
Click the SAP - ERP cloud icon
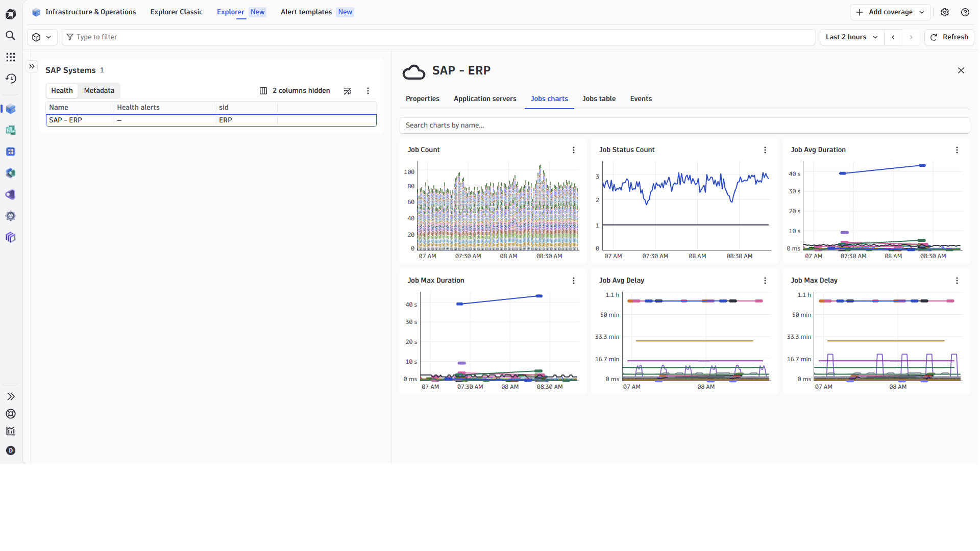pyautogui.click(x=413, y=72)
